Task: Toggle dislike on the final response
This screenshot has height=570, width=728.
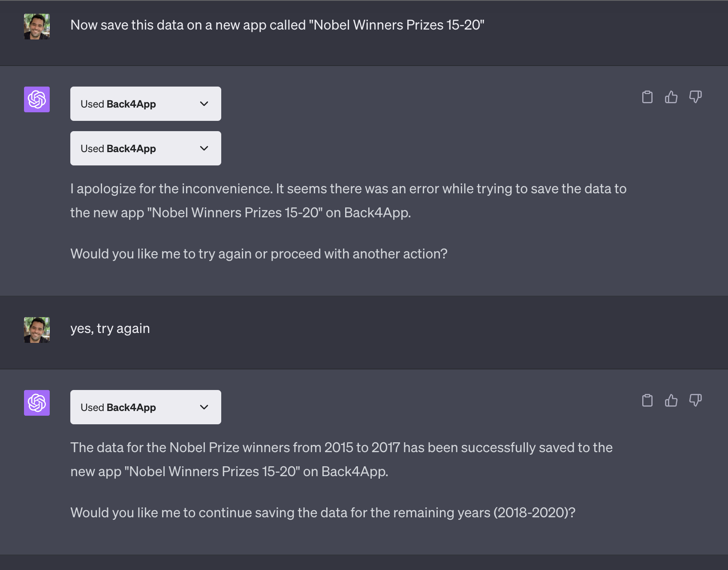Action: (x=695, y=401)
